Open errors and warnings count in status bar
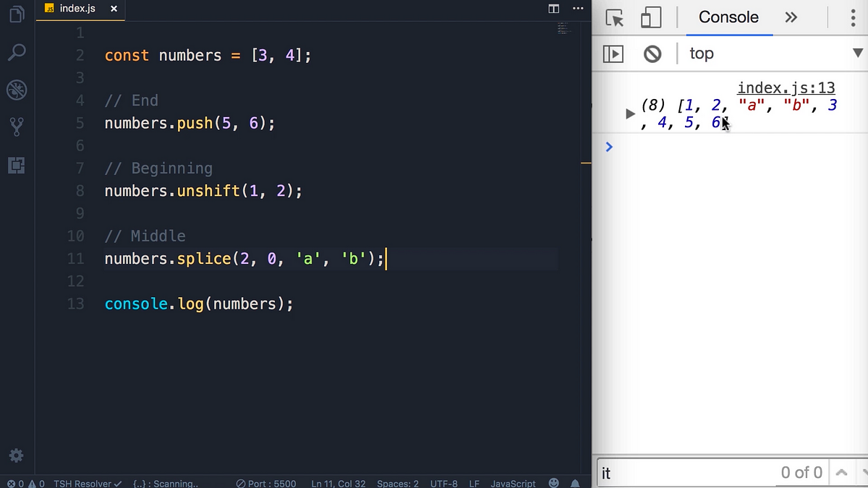Screen dimensions: 868x488 (x=25, y=483)
